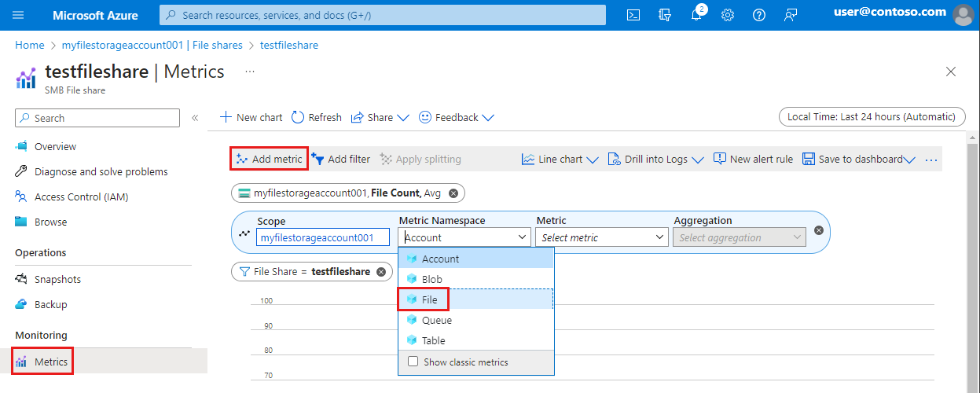980x393 pixels.
Task: Open the portal hamburger menu
Action: point(19,15)
